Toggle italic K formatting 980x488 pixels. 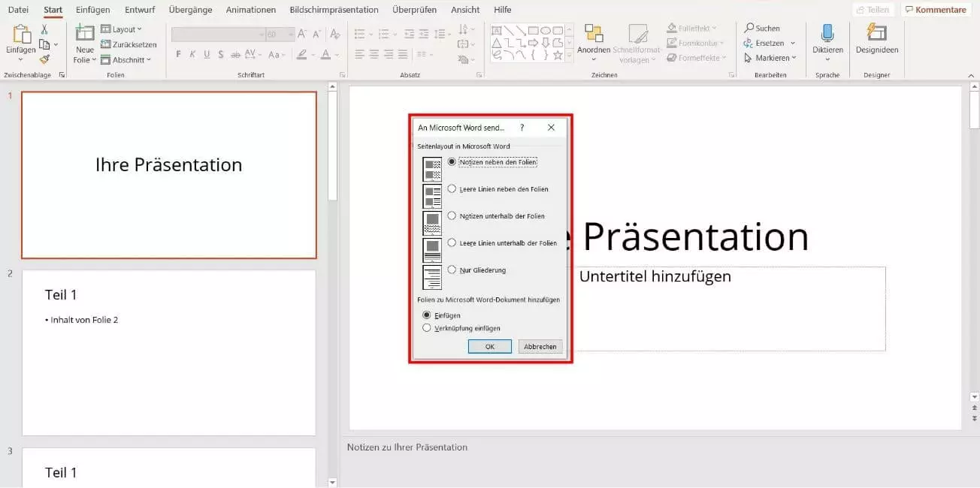click(192, 55)
